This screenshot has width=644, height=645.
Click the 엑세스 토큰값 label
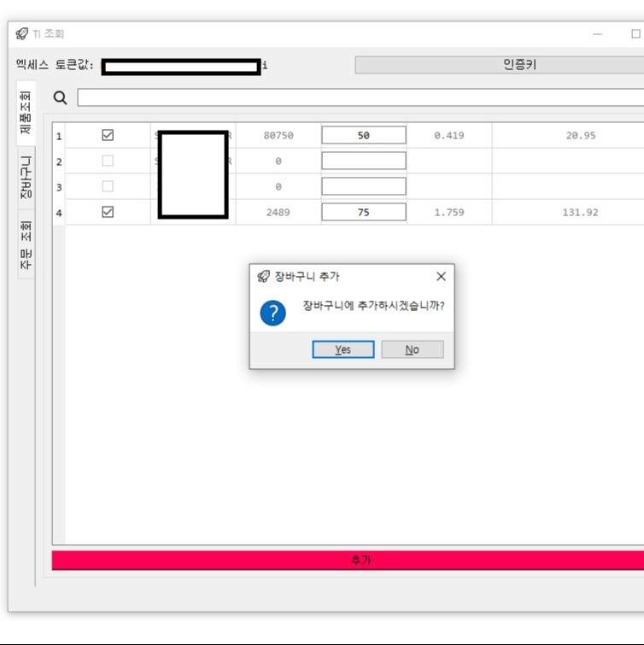(x=55, y=65)
